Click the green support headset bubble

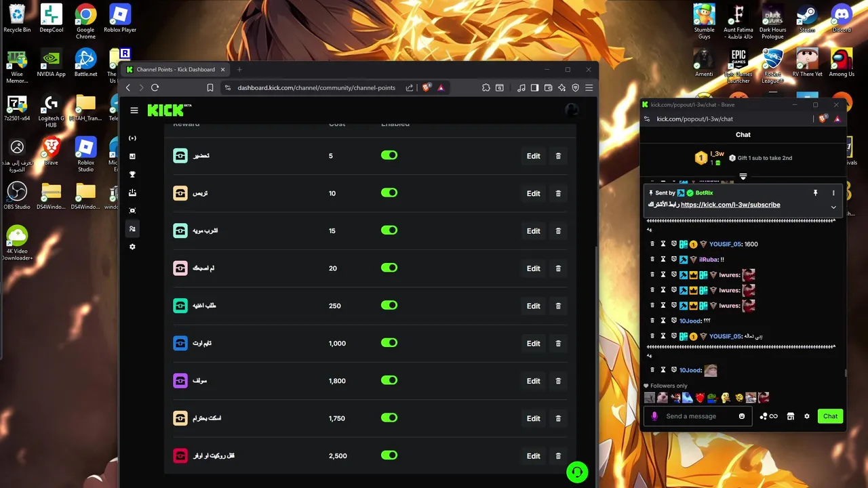pos(577,472)
